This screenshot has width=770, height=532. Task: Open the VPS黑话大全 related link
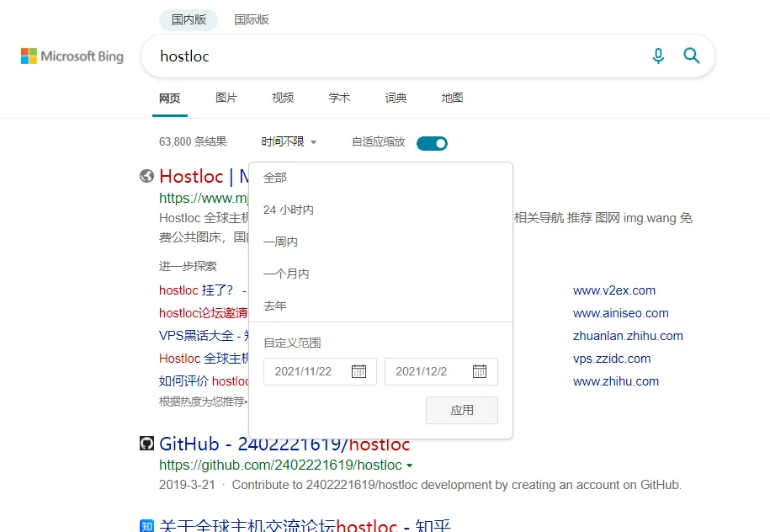(x=204, y=336)
